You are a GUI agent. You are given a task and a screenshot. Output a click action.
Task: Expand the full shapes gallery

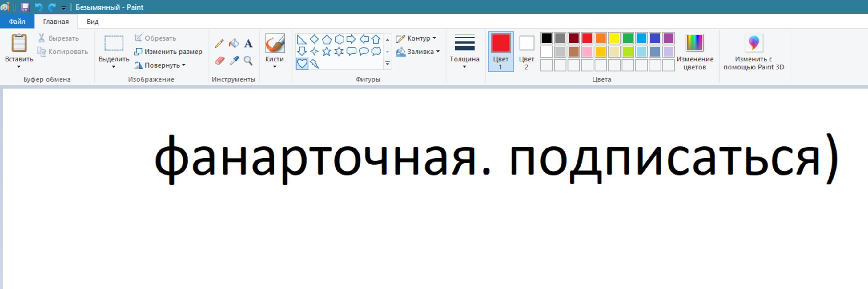click(x=388, y=64)
